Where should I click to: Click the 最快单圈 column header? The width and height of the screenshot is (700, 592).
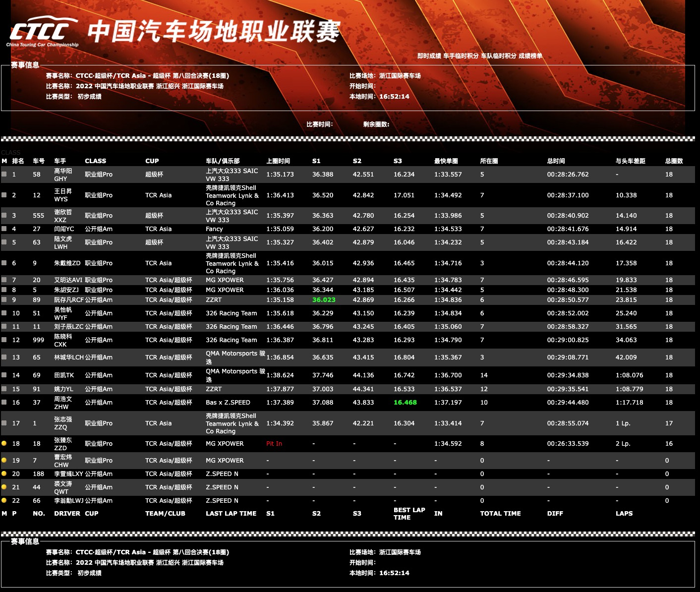tap(446, 161)
